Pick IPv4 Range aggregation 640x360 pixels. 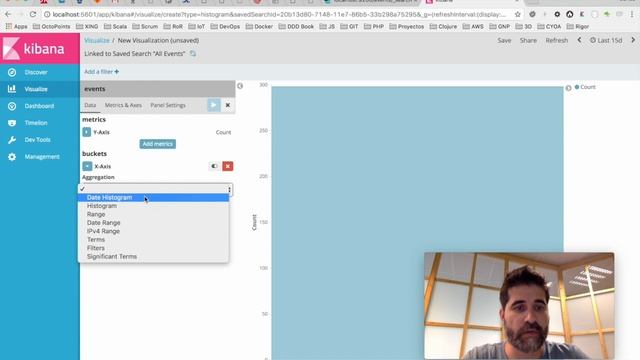point(153,231)
